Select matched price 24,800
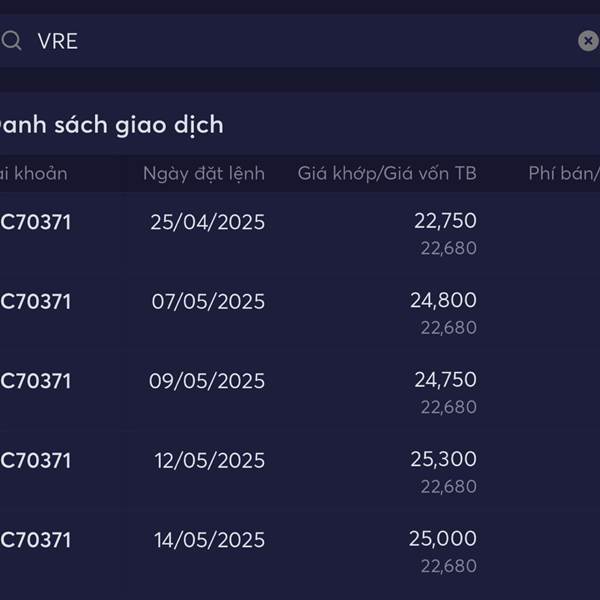The height and width of the screenshot is (600, 600). point(443,300)
